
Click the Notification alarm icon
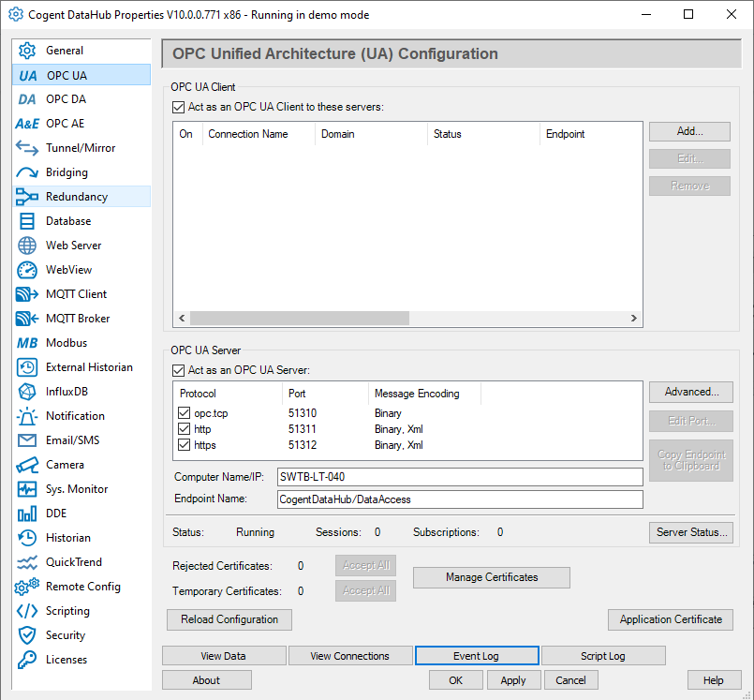pyautogui.click(x=27, y=416)
